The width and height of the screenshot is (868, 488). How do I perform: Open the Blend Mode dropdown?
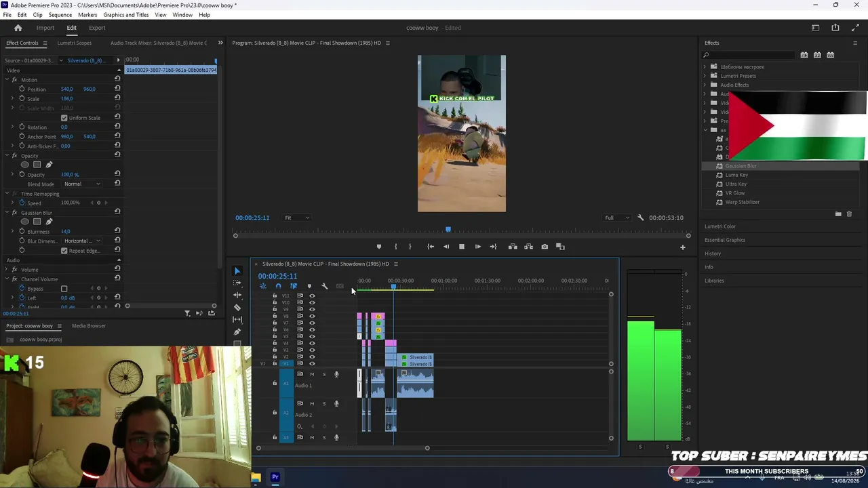point(82,184)
